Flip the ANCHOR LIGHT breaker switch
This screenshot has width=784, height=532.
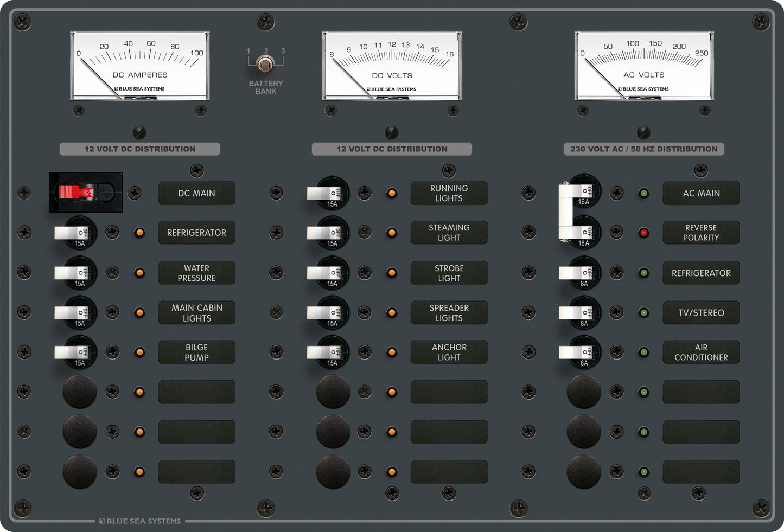(327, 352)
